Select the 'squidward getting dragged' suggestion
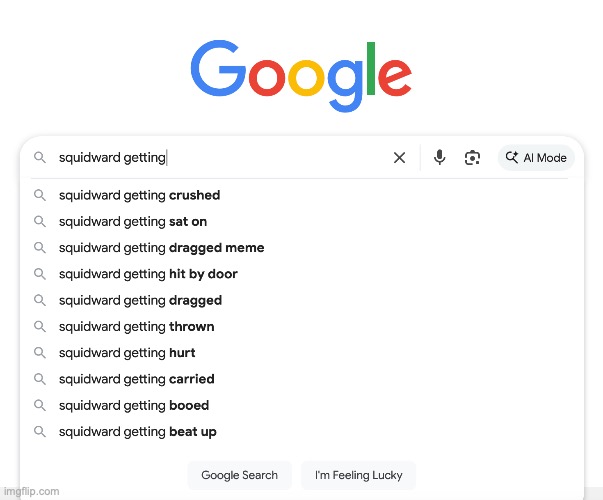 tap(302, 300)
